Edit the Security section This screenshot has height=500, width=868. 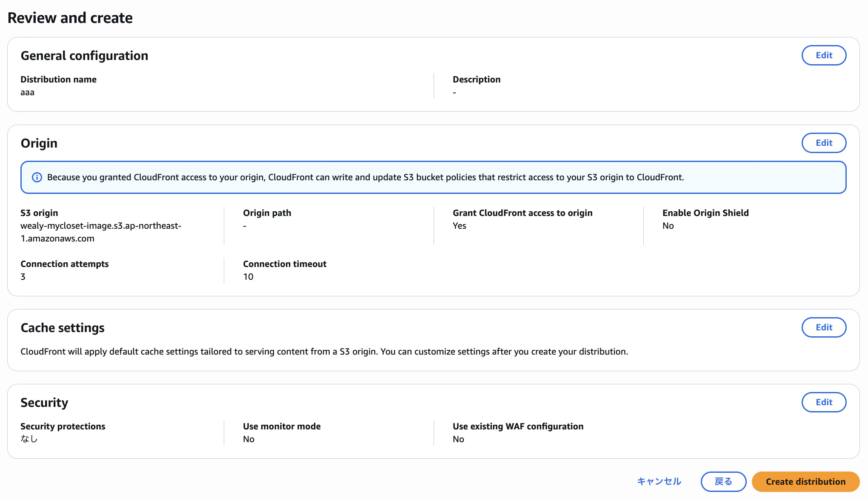pos(824,402)
